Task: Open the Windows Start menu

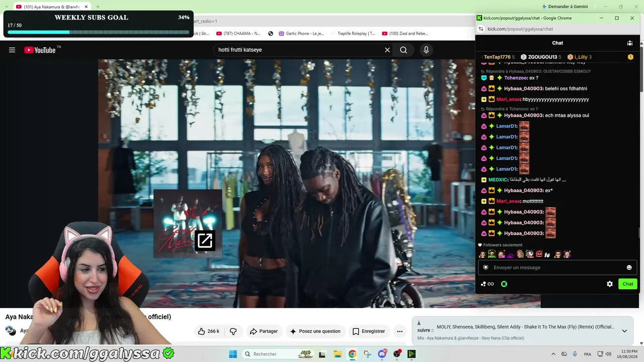Action: click(233, 354)
